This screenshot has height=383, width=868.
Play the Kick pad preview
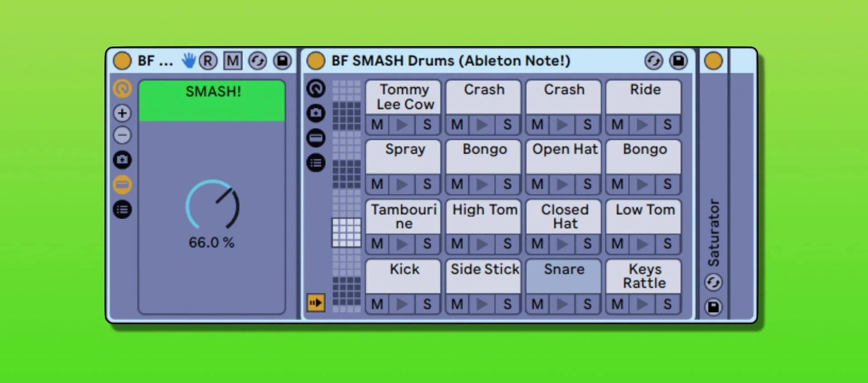click(x=402, y=304)
